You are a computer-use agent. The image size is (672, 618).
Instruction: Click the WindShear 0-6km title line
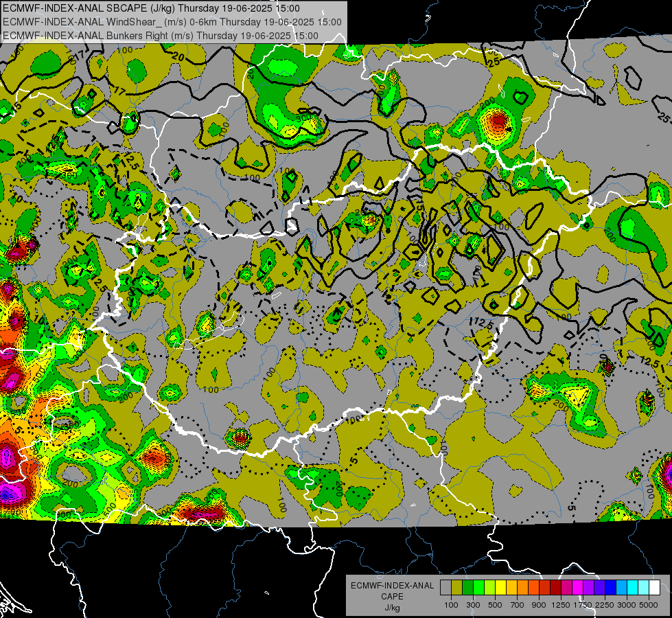pos(172,22)
